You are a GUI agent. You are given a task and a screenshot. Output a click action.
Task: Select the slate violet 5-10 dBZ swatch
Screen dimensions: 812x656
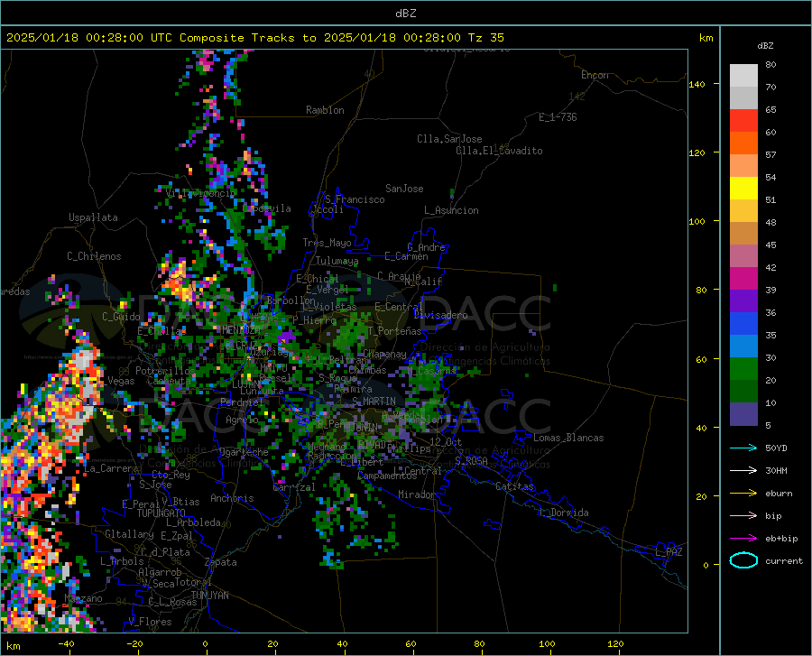743,414
